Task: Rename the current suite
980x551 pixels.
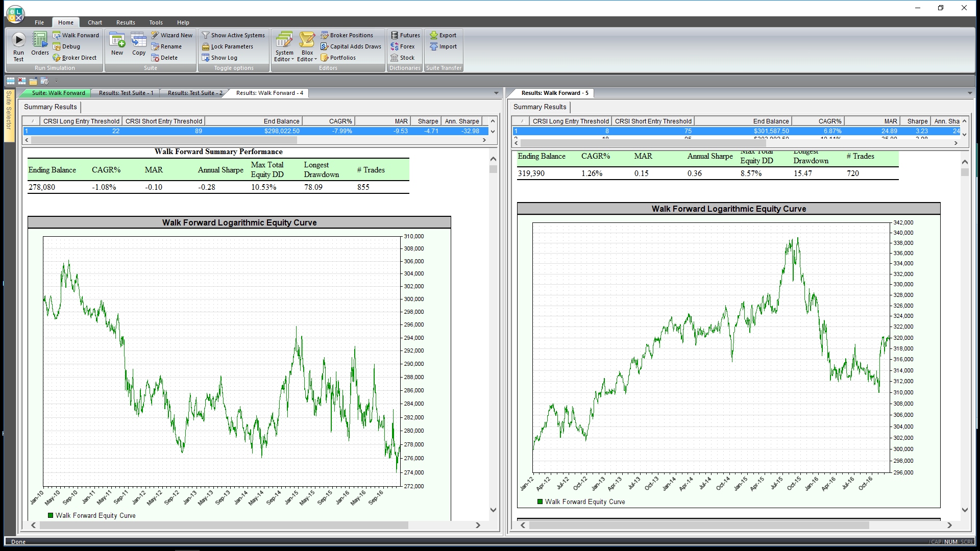Action: click(166, 46)
